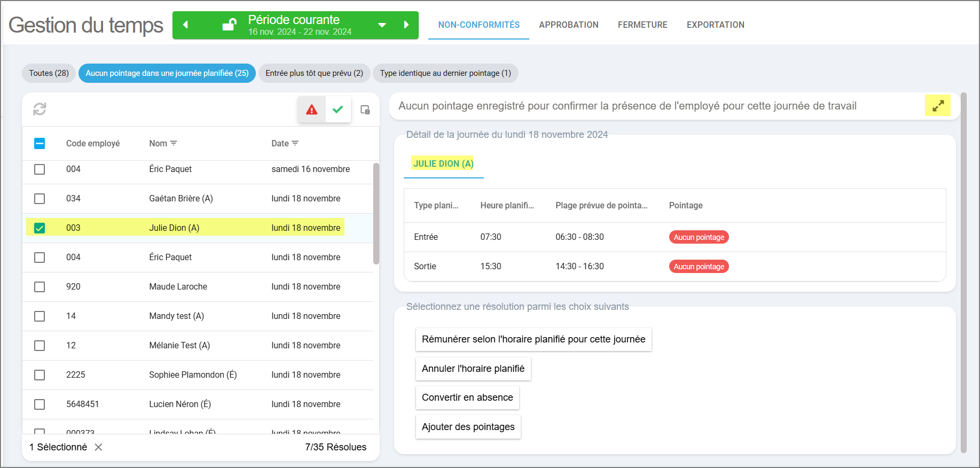Click the Pointage column header
Viewport: 980px width, 468px height.
coord(686,205)
